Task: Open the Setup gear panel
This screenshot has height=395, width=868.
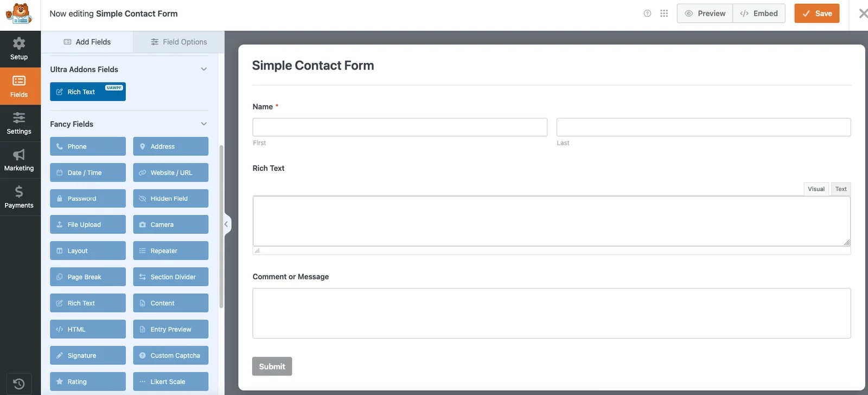Action: (19, 49)
